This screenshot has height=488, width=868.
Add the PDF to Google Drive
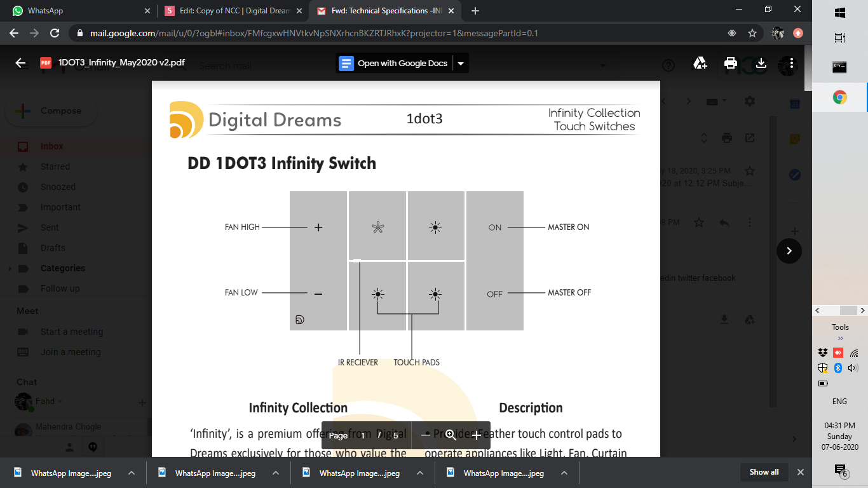point(700,63)
